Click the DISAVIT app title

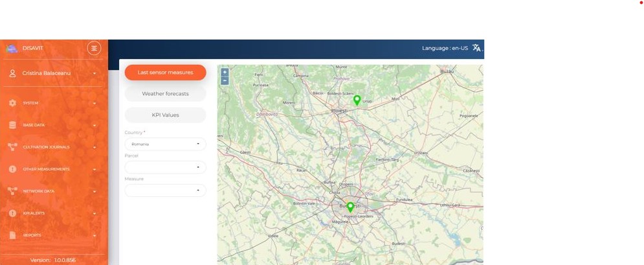(x=33, y=48)
